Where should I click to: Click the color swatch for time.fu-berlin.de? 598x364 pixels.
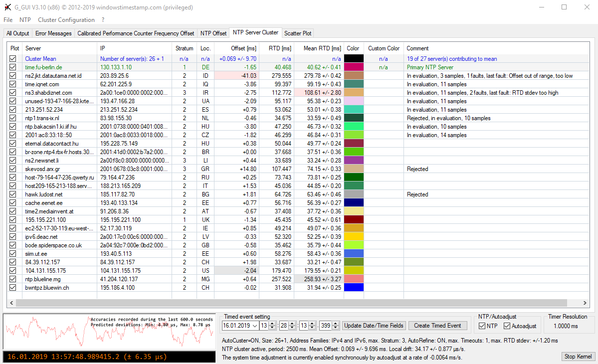point(354,67)
